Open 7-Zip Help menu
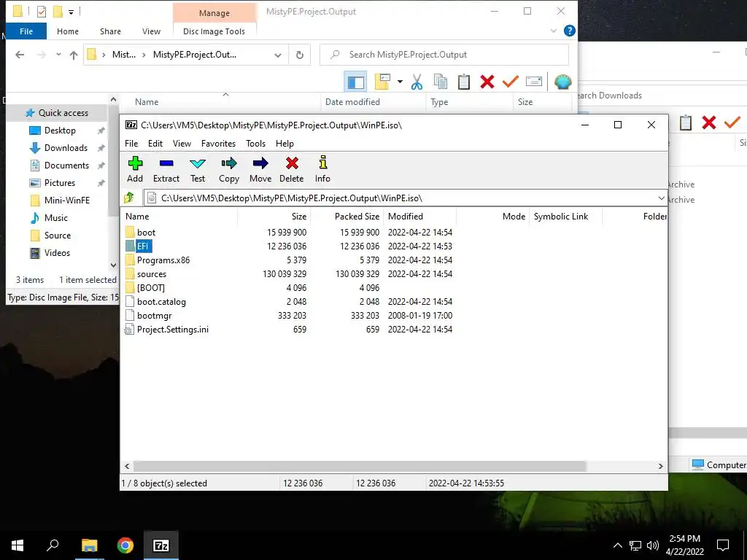The image size is (747, 560). (285, 144)
